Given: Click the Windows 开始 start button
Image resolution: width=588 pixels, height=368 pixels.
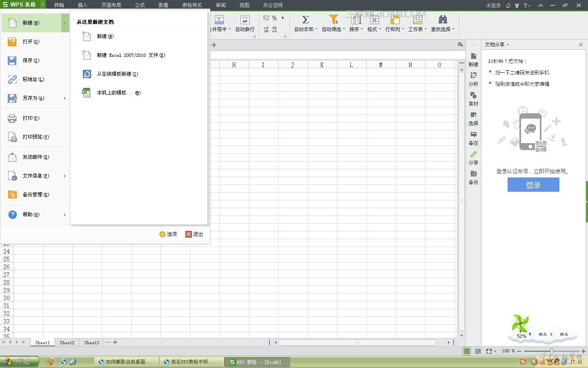Looking at the screenshot, I should click(19, 361).
